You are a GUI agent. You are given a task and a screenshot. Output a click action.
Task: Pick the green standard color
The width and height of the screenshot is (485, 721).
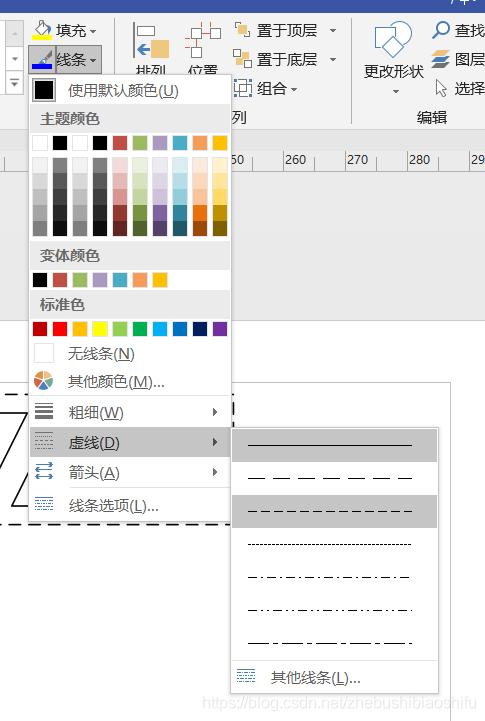140,329
